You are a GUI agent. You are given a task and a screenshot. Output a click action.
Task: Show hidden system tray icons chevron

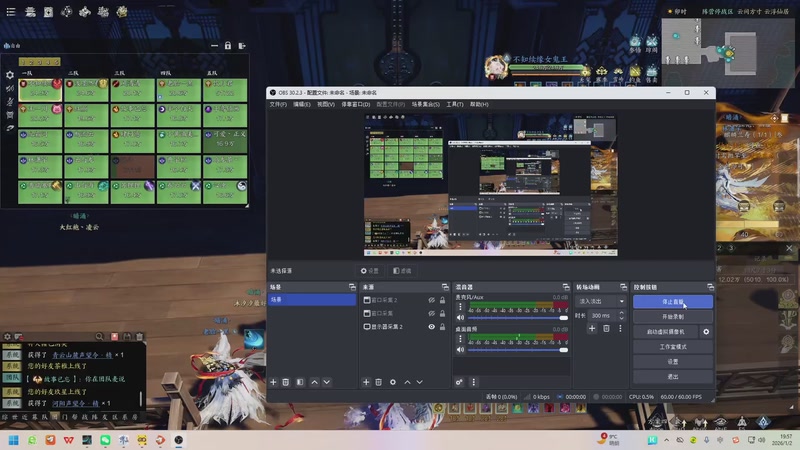click(666, 440)
